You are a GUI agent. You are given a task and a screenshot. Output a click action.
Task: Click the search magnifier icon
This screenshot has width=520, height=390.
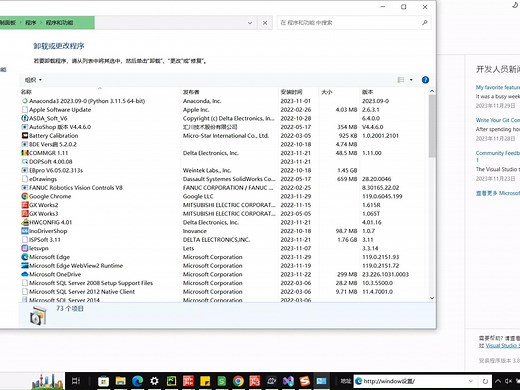click(x=424, y=23)
